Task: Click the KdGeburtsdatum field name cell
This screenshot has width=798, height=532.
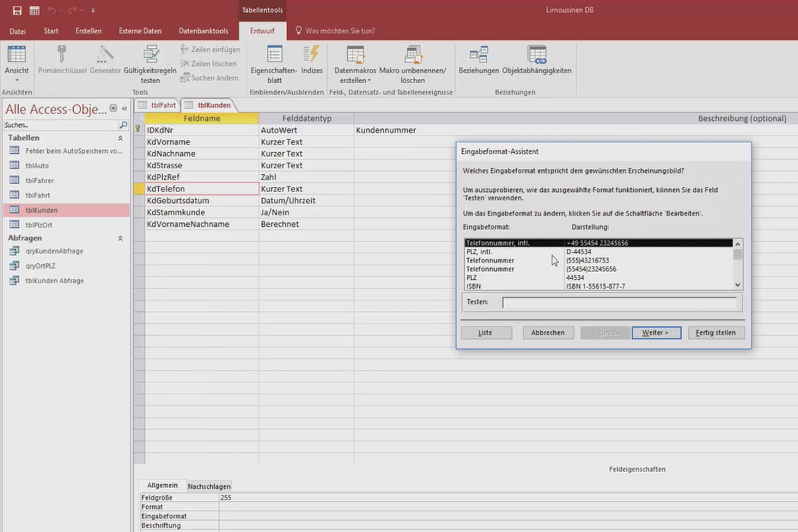Action: tap(201, 200)
